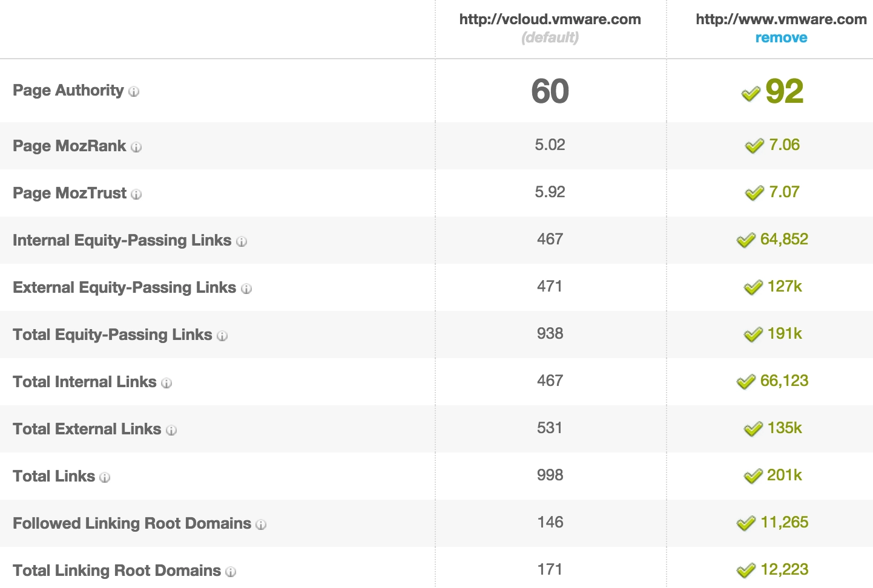873x588 pixels.
Task: Click the remove link under www.vmware.com
Action: [781, 38]
